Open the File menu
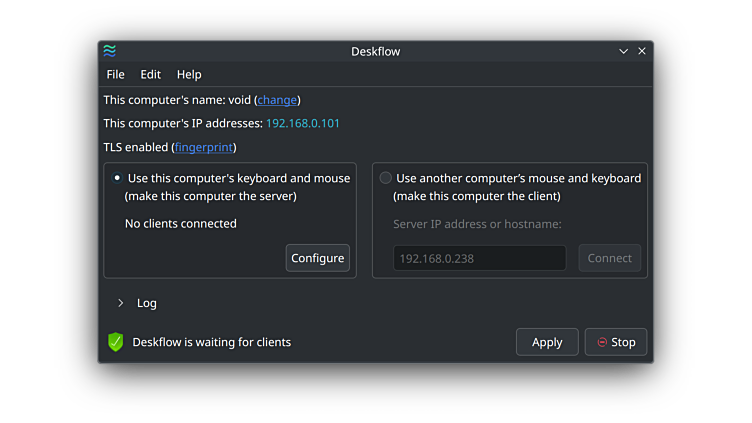The image size is (752, 423). coord(115,74)
